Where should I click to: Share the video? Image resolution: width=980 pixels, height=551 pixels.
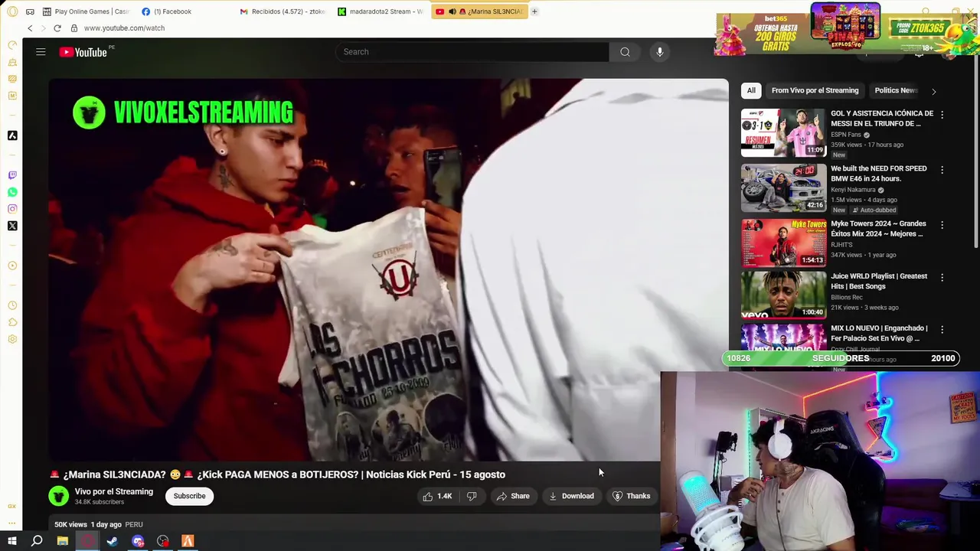(513, 496)
